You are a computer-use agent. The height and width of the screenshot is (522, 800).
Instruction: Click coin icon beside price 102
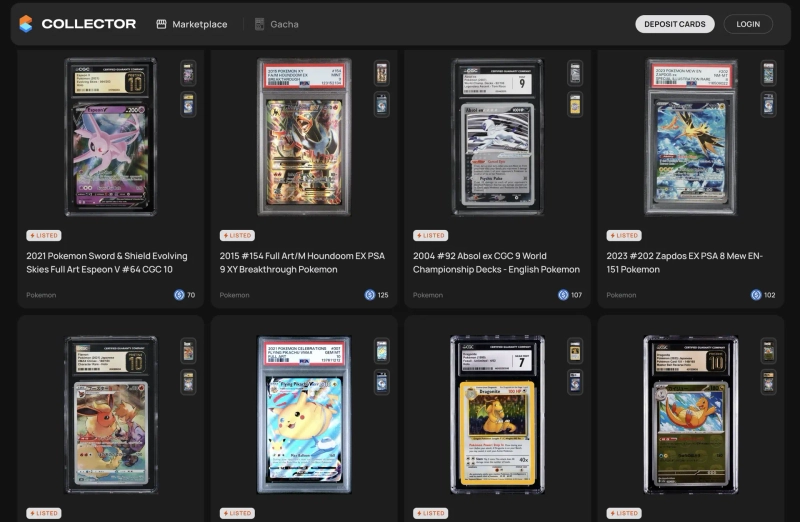(x=756, y=294)
